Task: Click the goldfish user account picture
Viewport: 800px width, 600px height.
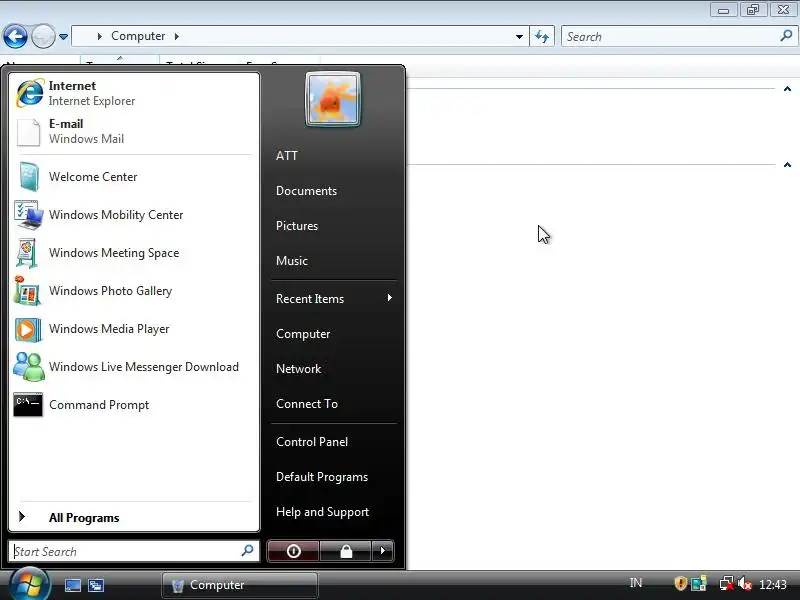Action: pyautogui.click(x=333, y=99)
